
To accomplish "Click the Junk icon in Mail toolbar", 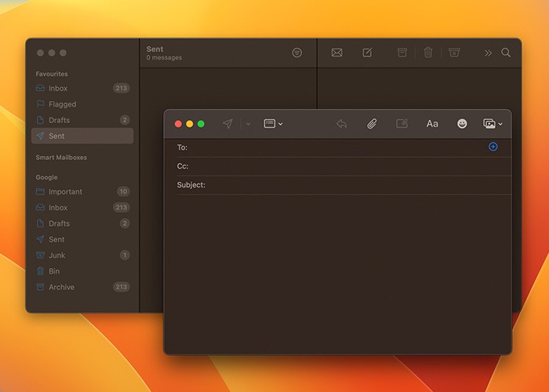I will [454, 53].
